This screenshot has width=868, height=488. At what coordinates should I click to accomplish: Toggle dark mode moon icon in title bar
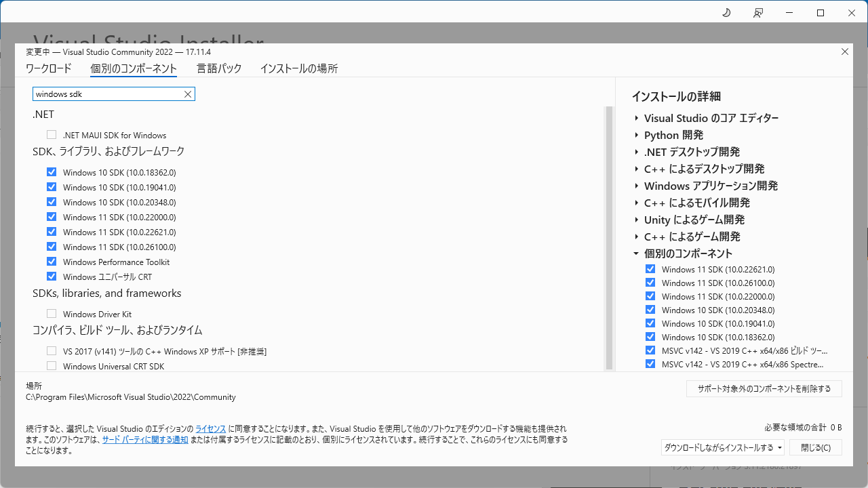[x=726, y=13]
